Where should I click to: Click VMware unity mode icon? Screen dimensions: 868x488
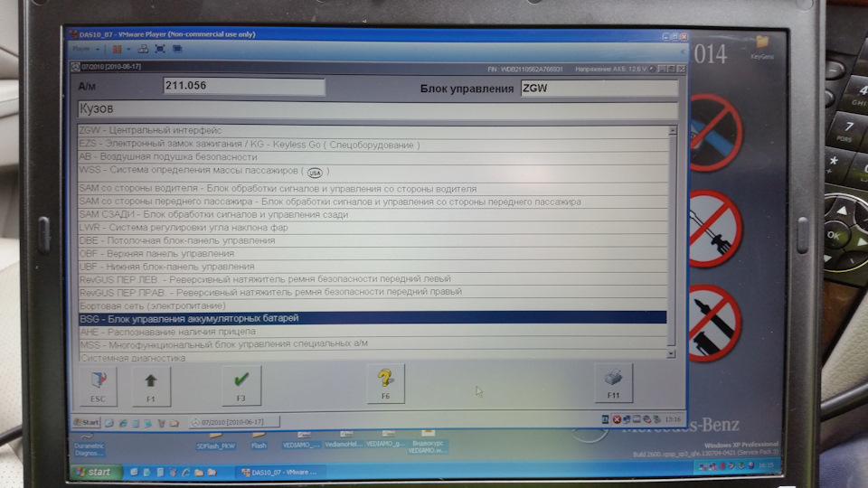177,49
